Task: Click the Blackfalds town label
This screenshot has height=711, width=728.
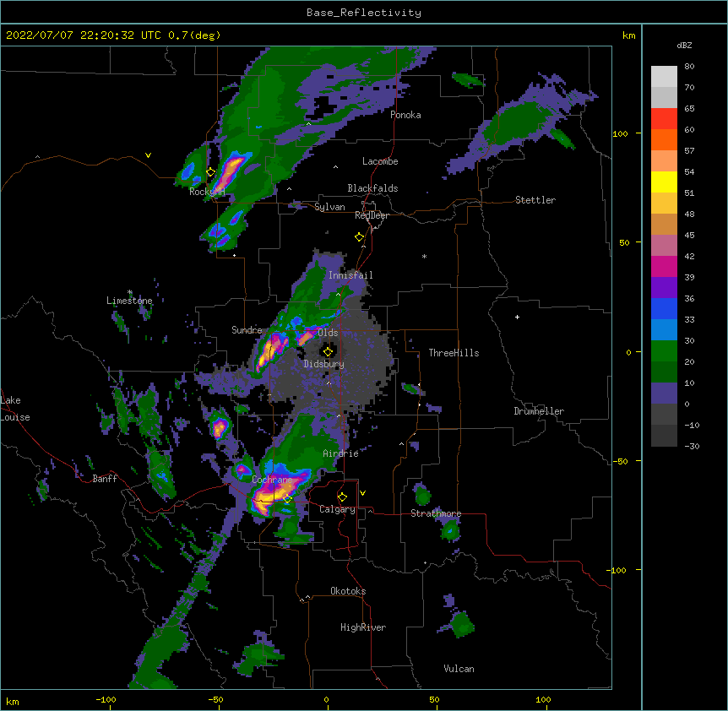Action: click(x=372, y=188)
